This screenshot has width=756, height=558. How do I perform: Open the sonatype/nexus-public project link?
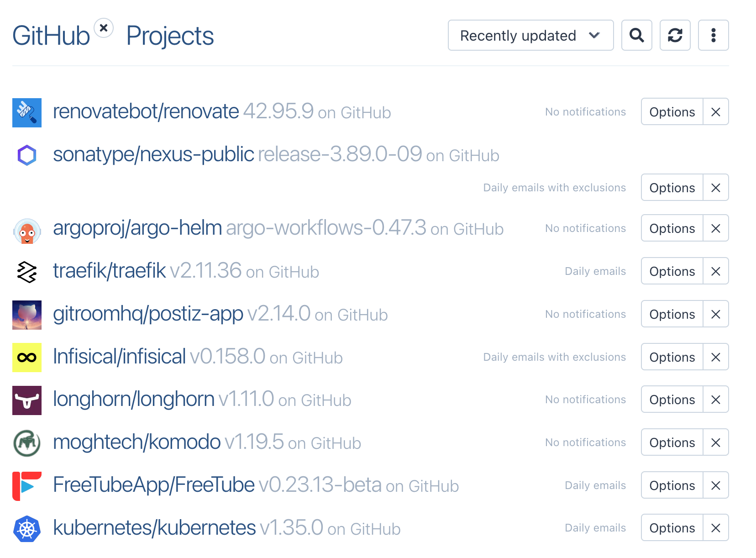(x=153, y=155)
